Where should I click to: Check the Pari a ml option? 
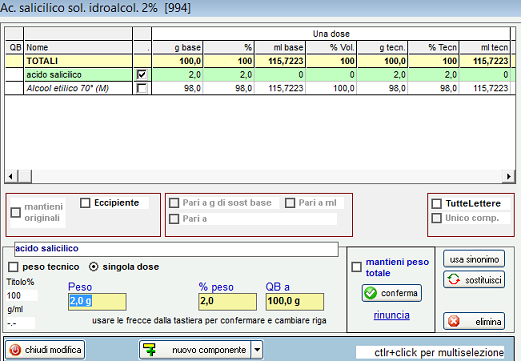coord(290,203)
